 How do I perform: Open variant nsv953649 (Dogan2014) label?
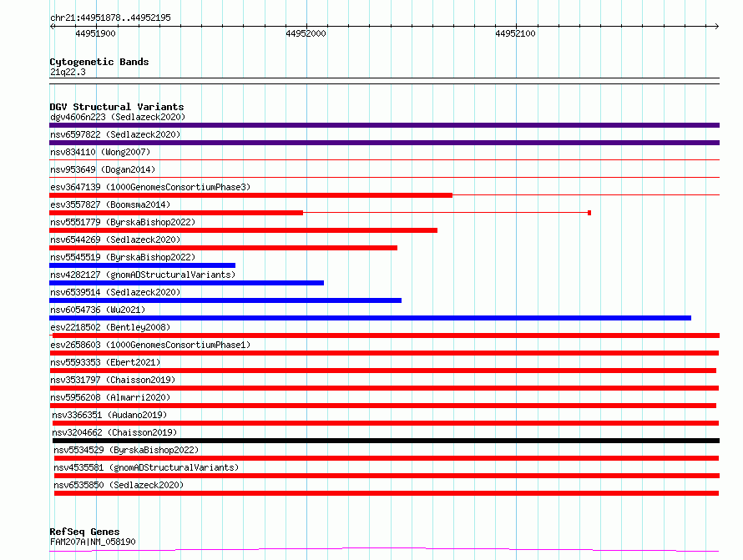(x=103, y=169)
